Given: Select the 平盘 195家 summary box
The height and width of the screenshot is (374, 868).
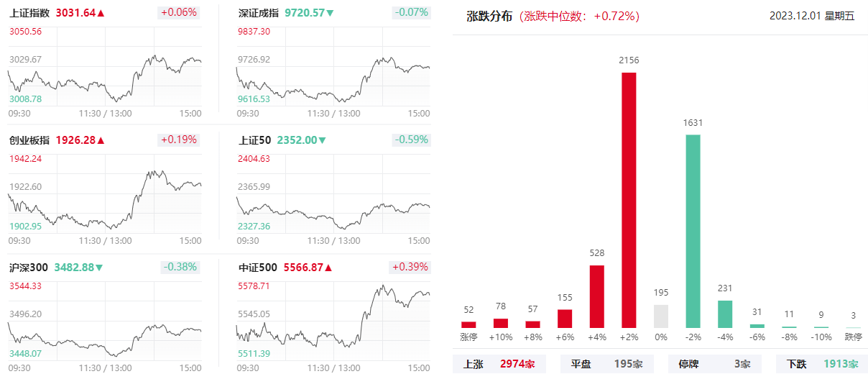Looking at the screenshot, I should click(607, 364).
